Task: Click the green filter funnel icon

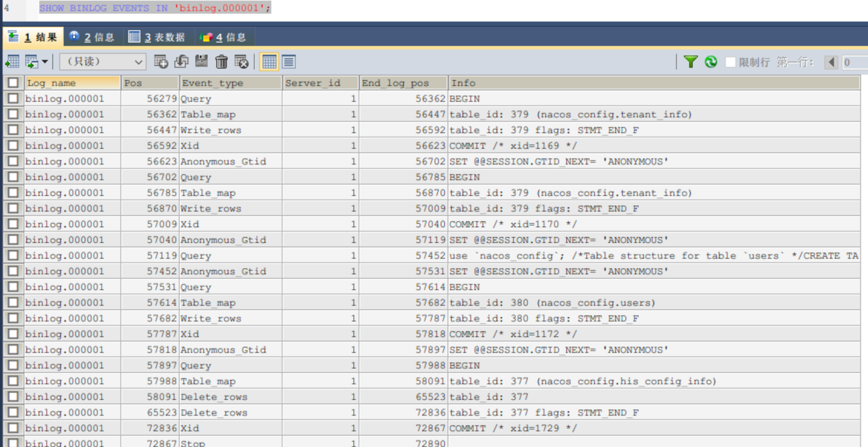Action: [x=691, y=62]
